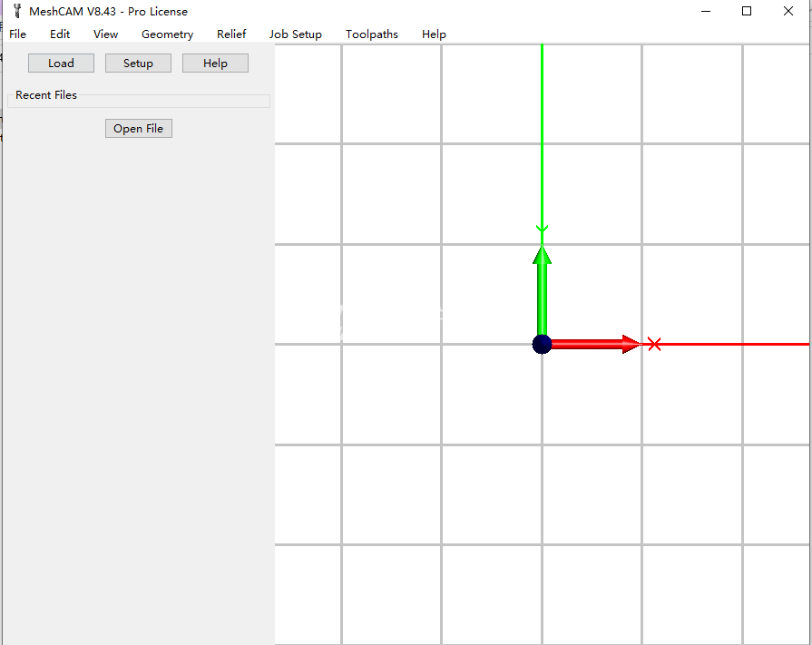Click the Help button in the side panel
Viewport: 812px width, 645px height.
pos(215,64)
